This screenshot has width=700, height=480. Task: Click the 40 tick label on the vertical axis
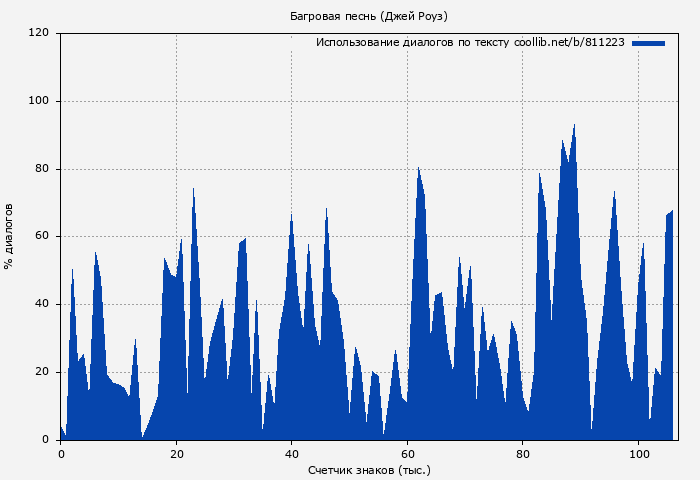[42, 304]
